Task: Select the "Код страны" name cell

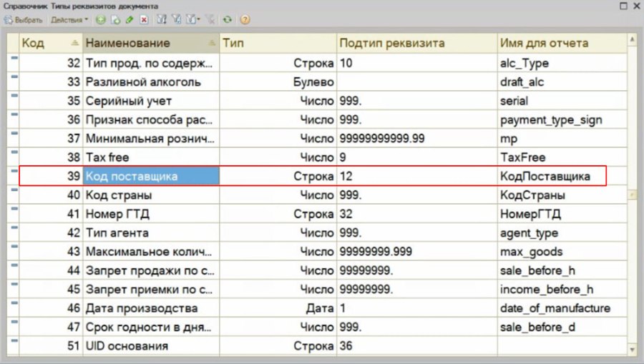Action: (x=151, y=195)
